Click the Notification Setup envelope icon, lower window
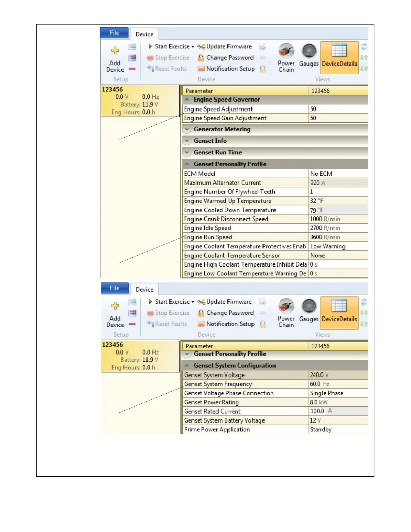Screen dimensions: 411x532 (x=201, y=324)
